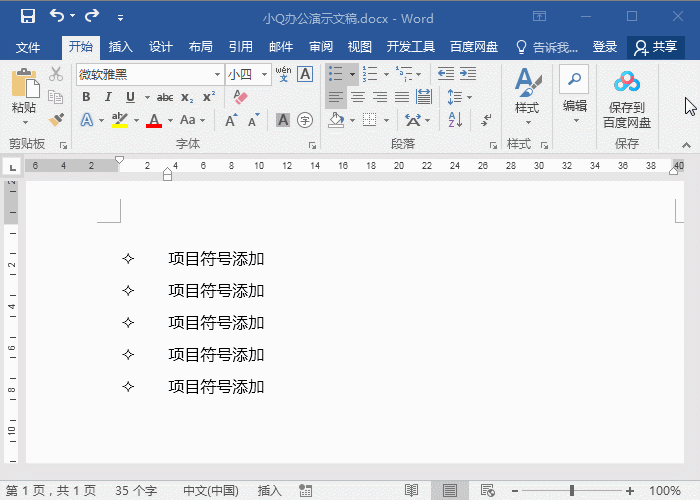The height and width of the screenshot is (500, 700).
Task: Increase paragraph indent
Action: click(468, 74)
